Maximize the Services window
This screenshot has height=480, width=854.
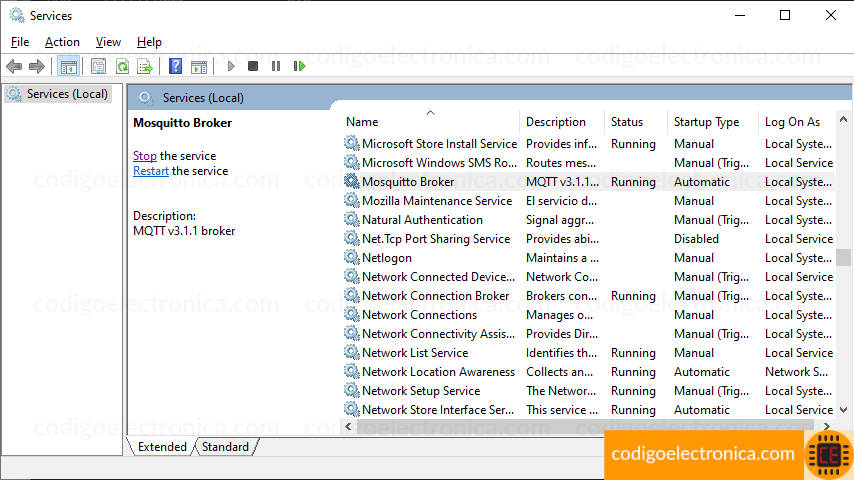[x=785, y=15]
